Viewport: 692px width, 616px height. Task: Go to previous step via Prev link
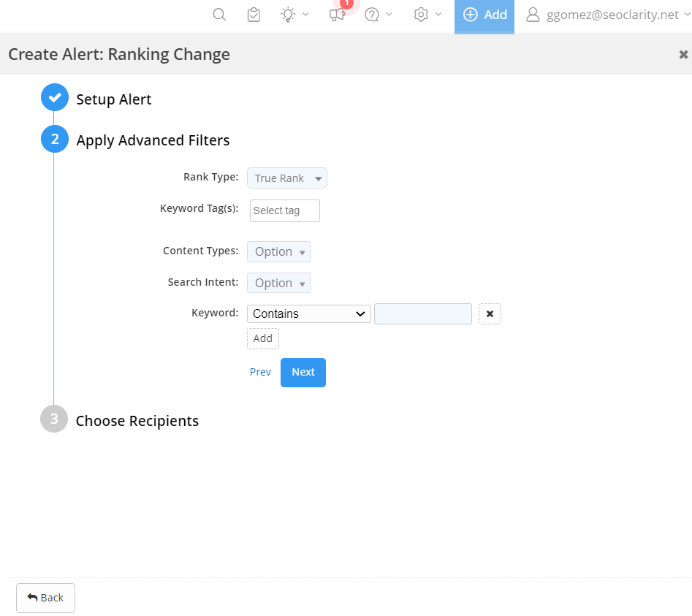260,372
